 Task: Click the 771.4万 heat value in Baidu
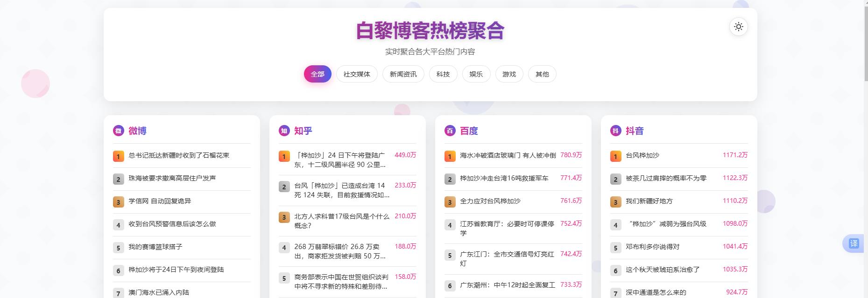(571, 178)
